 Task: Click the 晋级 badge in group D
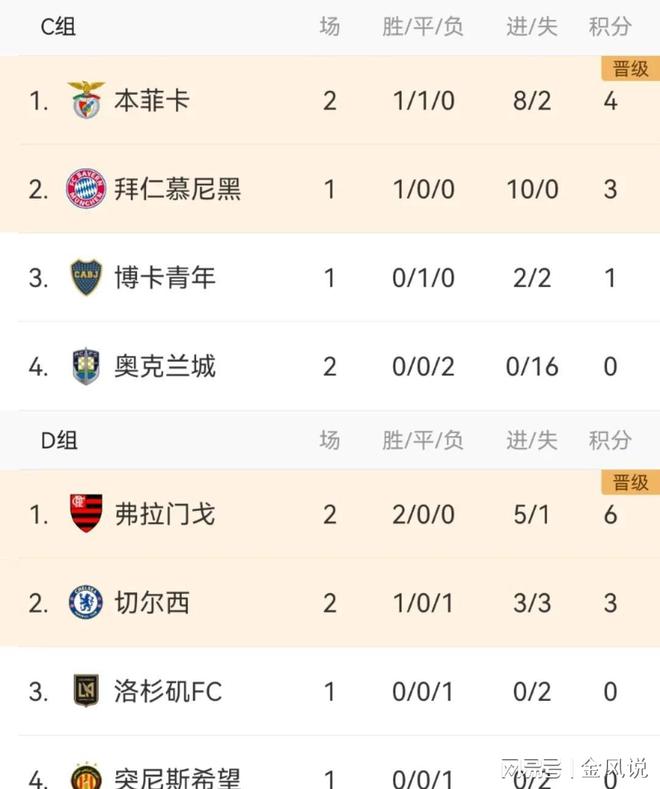(630, 482)
